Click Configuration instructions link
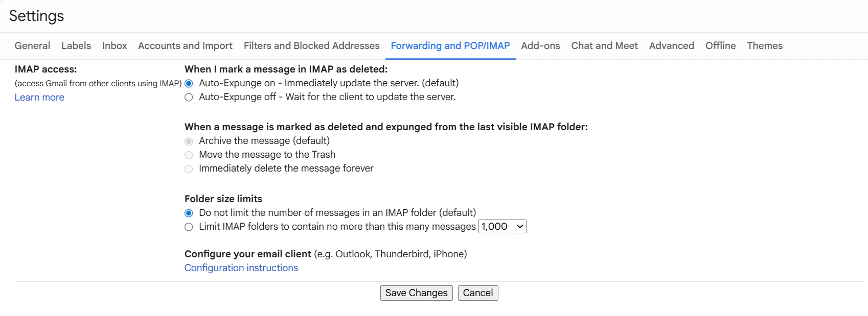This screenshot has height=316, width=868. [x=241, y=268]
